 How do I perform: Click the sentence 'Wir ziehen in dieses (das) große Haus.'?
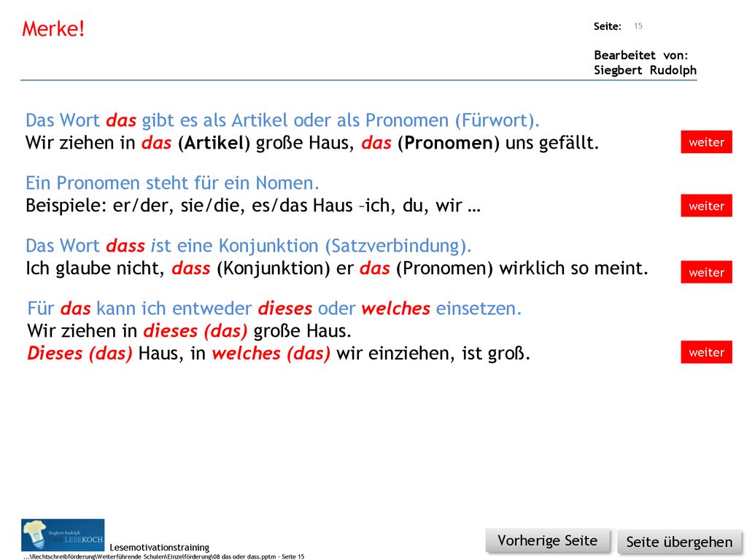[189, 331]
